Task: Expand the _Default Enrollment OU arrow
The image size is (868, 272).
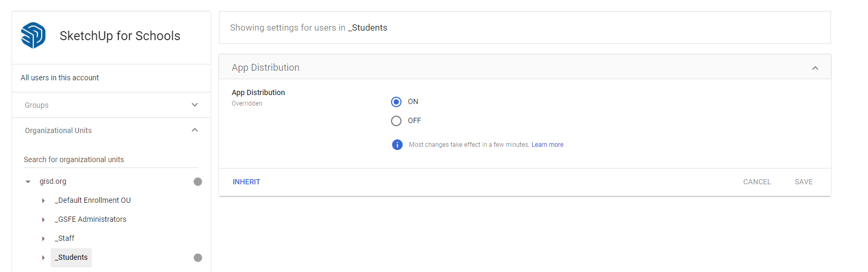Action: point(43,201)
